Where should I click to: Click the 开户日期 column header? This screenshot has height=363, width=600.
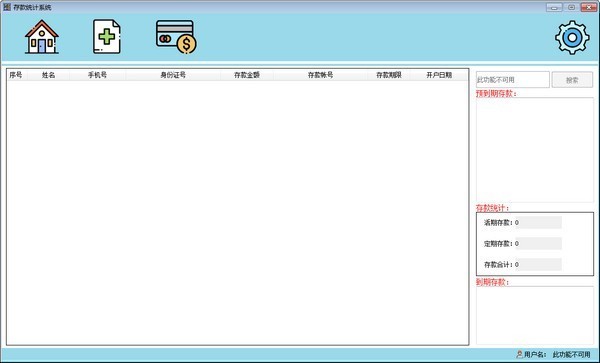[439, 75]
